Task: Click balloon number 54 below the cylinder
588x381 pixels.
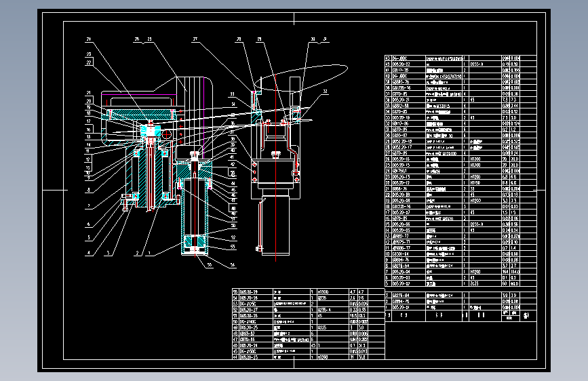Action: pyautogui.click(x=233, y=265)
